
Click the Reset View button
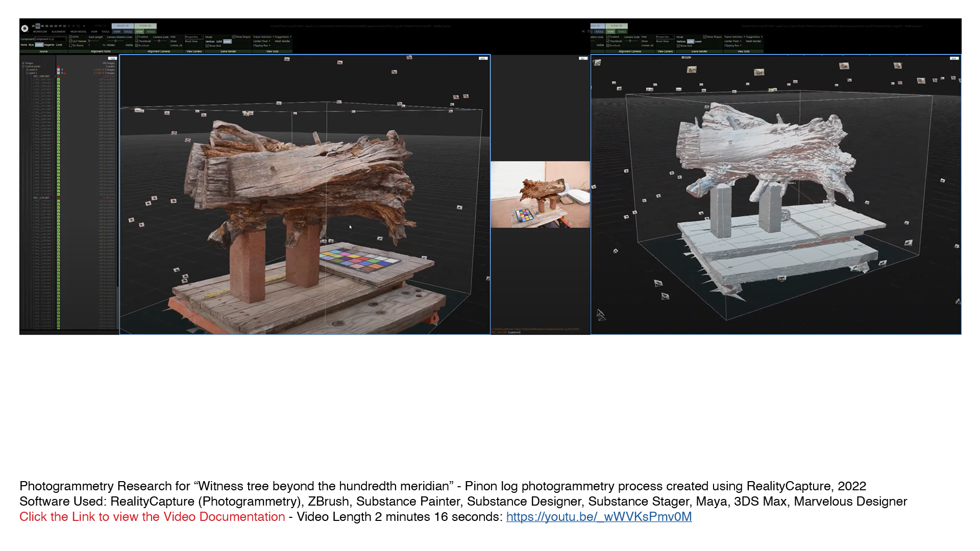point(191,41)
